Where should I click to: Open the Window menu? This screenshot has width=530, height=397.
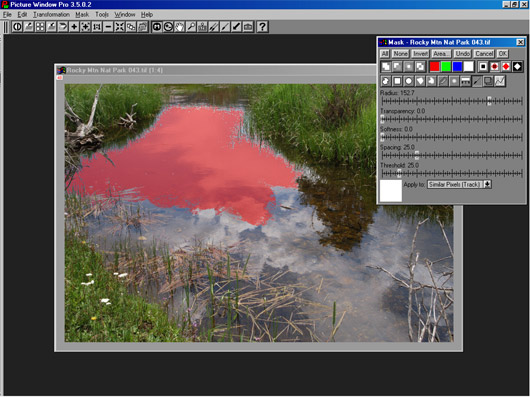click(x=125, y=15)
